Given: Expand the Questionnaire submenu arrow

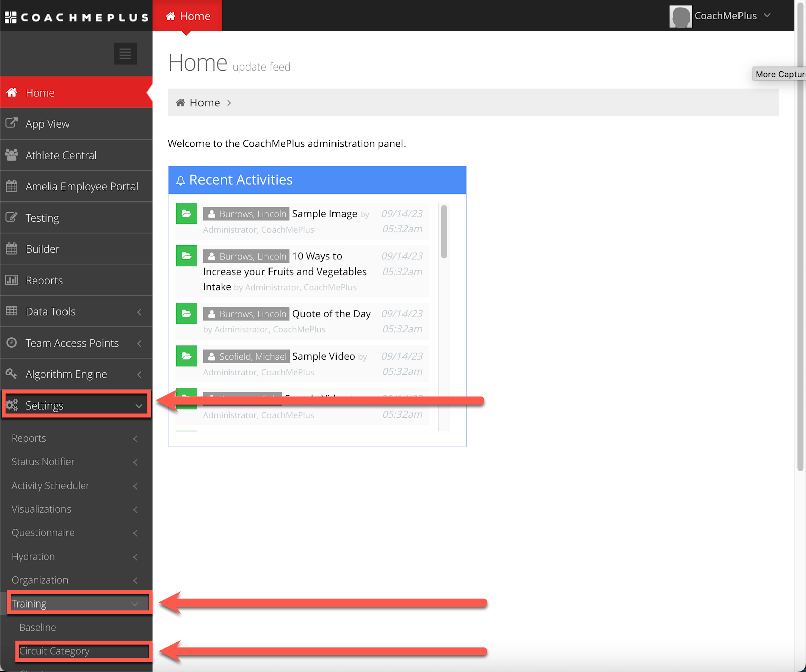Looking at the screenshot, I should (136, 533).
